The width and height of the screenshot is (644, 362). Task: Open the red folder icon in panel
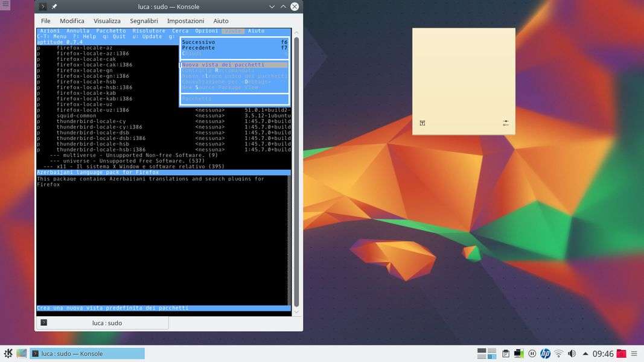621,354
